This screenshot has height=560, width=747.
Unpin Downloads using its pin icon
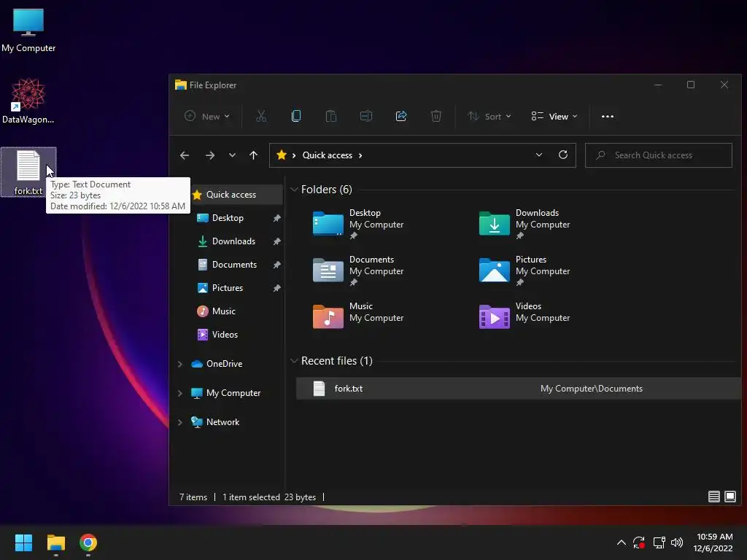(x=276, y=241)
